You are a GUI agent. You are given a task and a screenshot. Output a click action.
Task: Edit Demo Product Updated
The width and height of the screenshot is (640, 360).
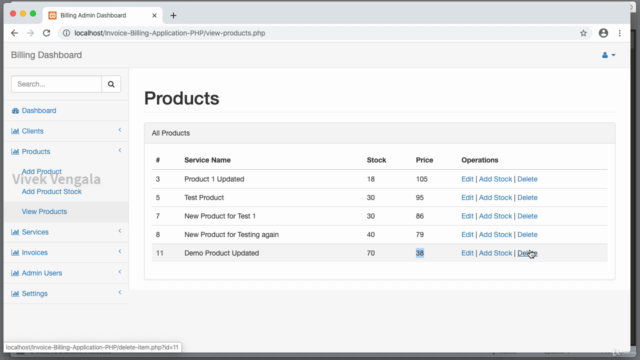click(x=467, y=253)
